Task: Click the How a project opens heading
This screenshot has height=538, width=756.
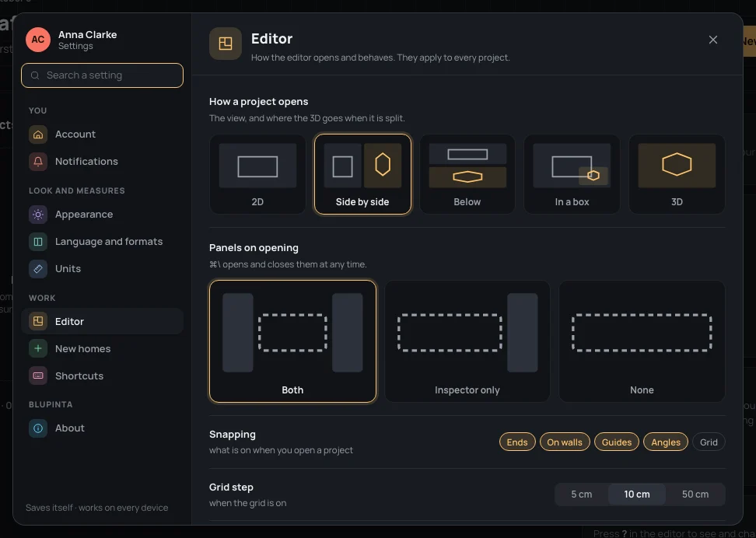Action: click(x=258, y=102)
